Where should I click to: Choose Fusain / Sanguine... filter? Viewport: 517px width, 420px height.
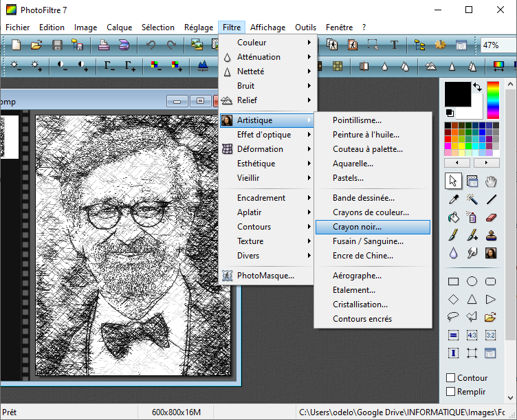(373, 241)
